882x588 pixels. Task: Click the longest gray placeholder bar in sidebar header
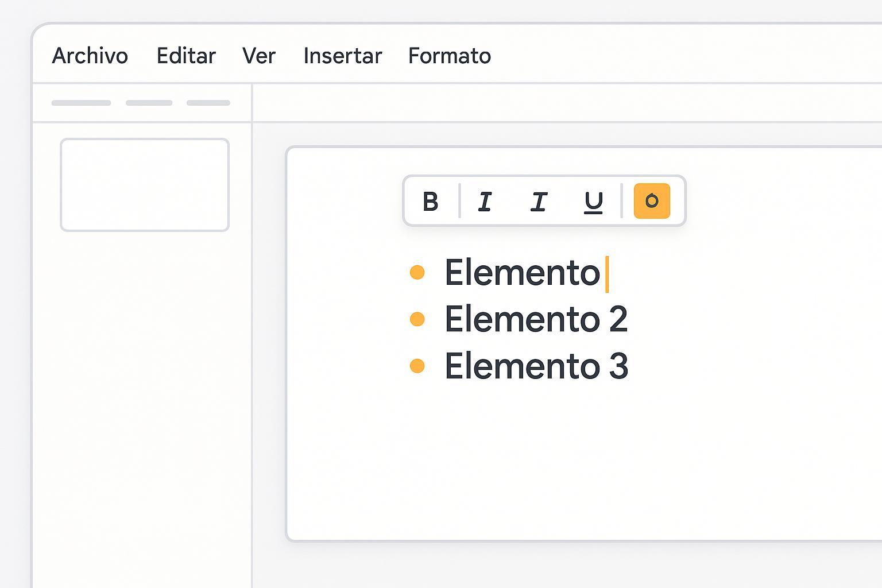point(81,103)
